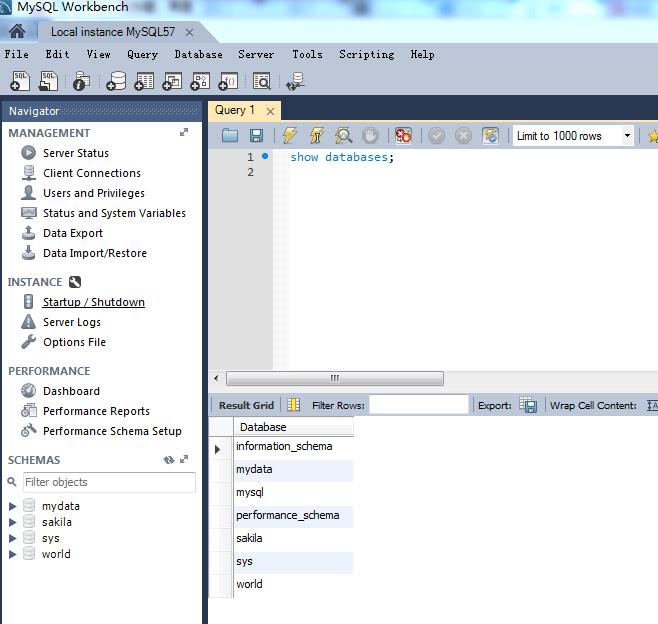Toggle auto-commit mode icon
The image size is (658, 624).
(x=490, y=136)
